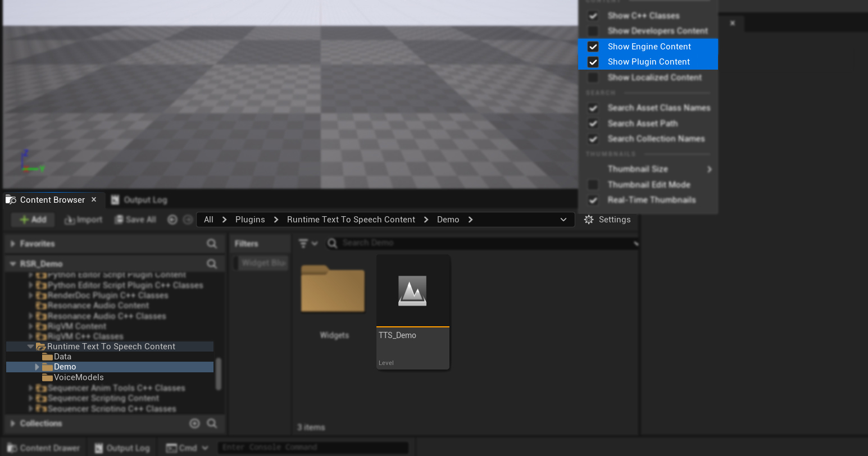Open the path history dropdown chevron

point(563,220)
